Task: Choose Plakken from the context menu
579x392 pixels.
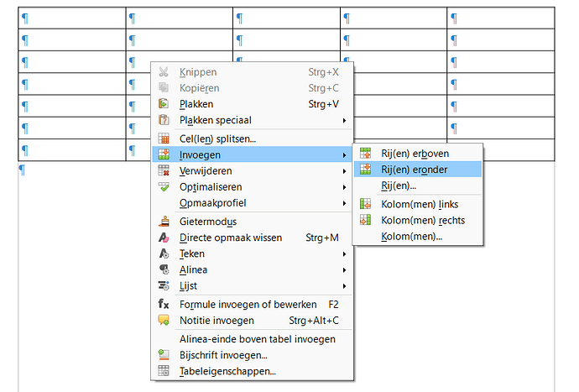Action: [x=253, y=104]
